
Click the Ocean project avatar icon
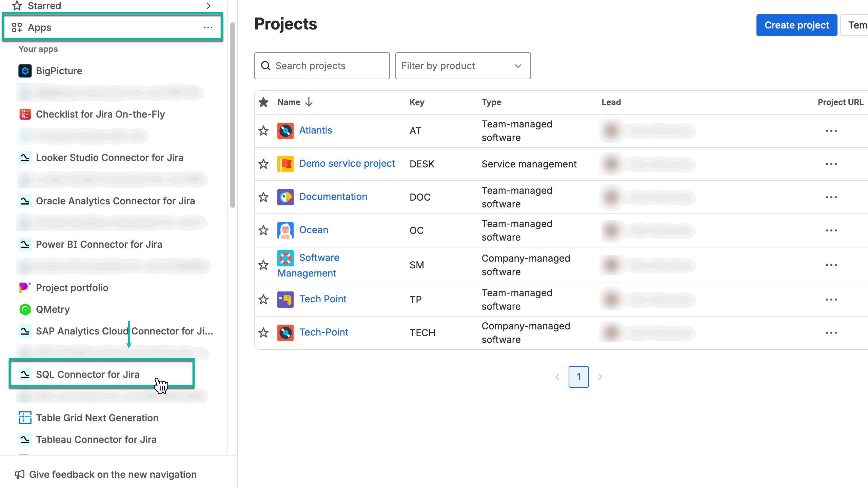[x=285, y=230]
